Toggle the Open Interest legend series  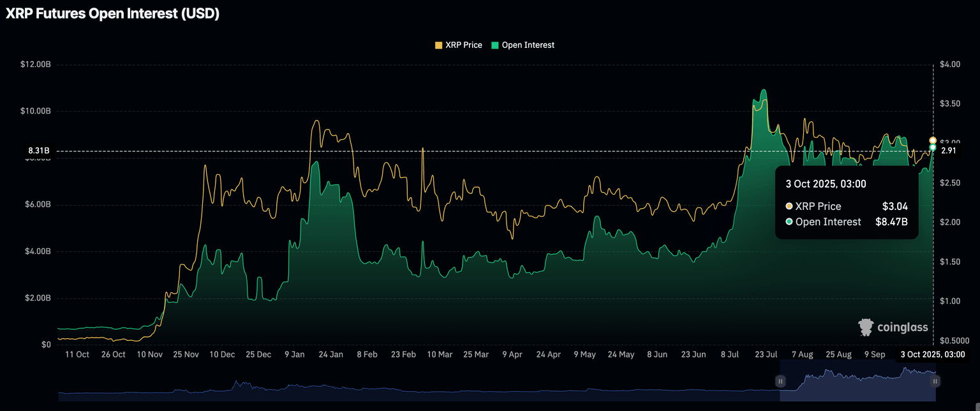click(528, 45)
